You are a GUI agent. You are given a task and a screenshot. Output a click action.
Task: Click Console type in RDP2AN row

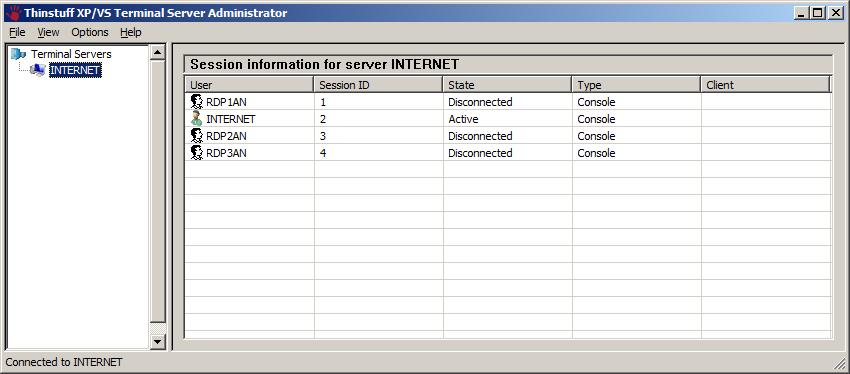click(x=636, y=136)
